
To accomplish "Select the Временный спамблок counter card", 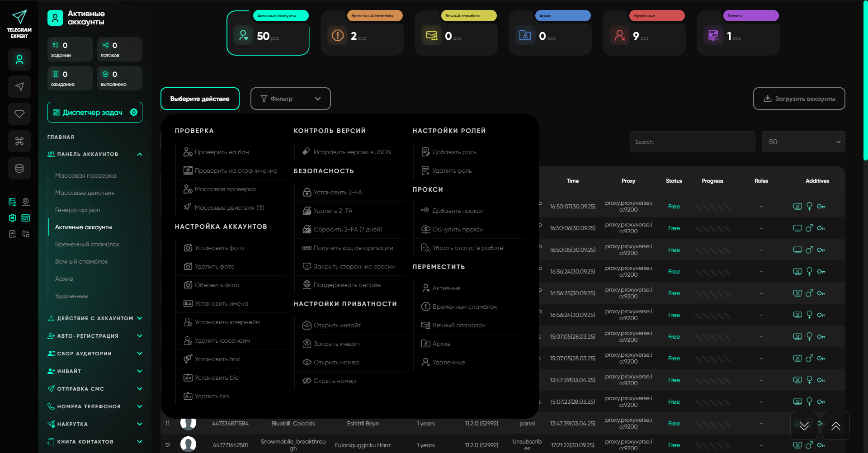I will [x=362, y=33].
